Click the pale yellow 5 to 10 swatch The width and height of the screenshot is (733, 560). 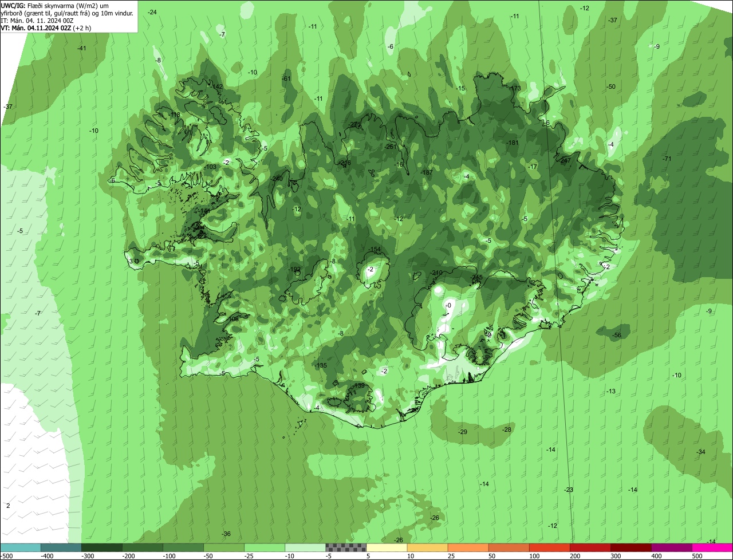coord(387,547)
